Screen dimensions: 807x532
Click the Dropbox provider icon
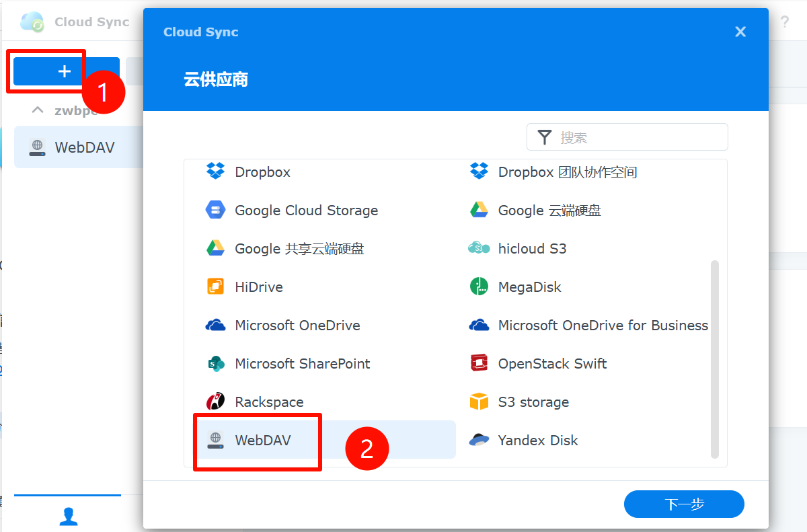tap(215, 172)
